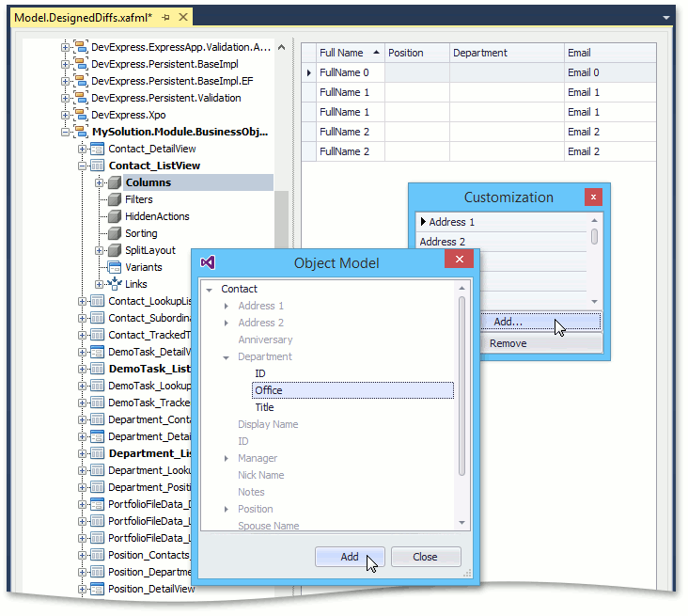688x616 pixels.
Task: Click model tree scroll up arrow
Action: coord(282,47)
